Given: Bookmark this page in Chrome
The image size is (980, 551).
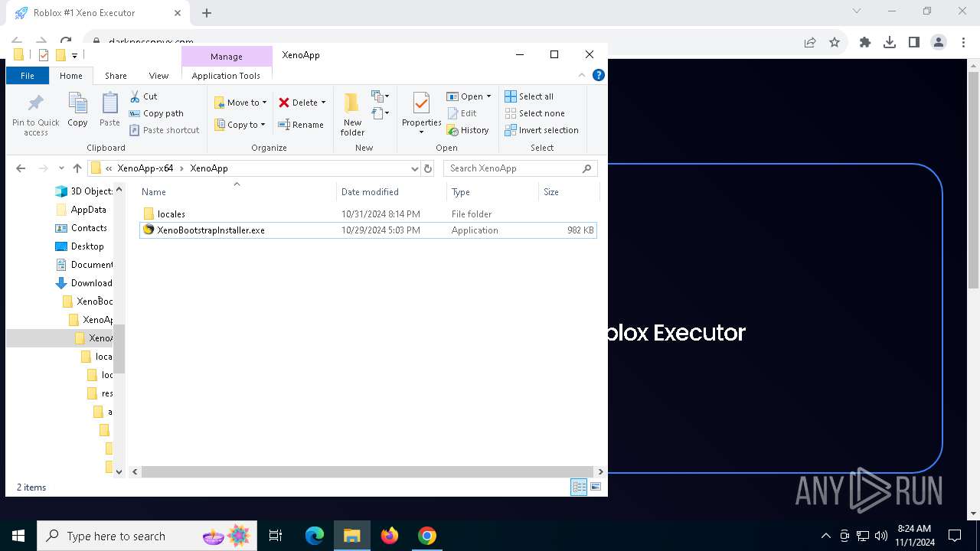Looking at the screenshot, I should [x=835, y=43].
